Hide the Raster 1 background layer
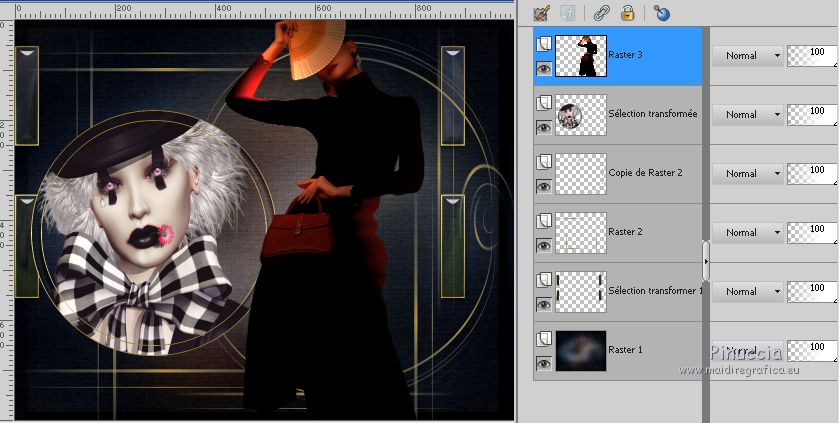Screen dimensions: 839x423 pos(544,362)
